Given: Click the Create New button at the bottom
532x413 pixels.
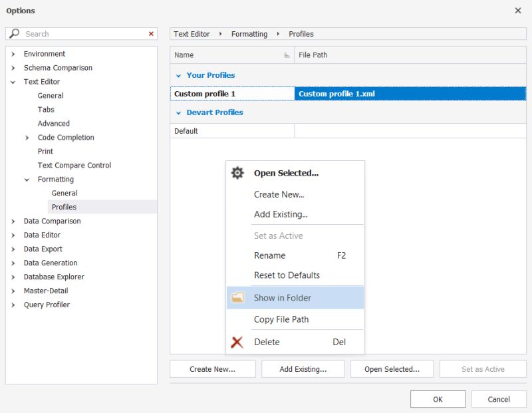Looking at the screenshot, I should 212,368.
